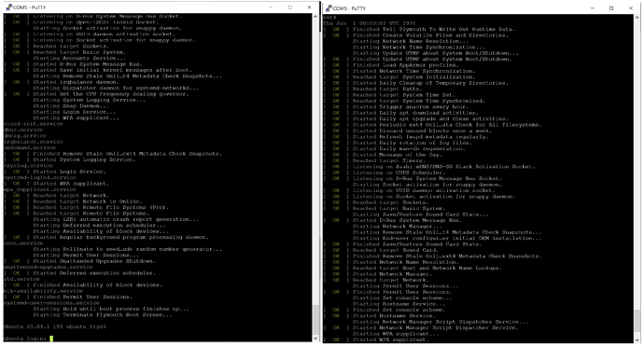Click the 'blk-availability.service' line
Viewport: 644px width, 346px height.
[43, 291]
